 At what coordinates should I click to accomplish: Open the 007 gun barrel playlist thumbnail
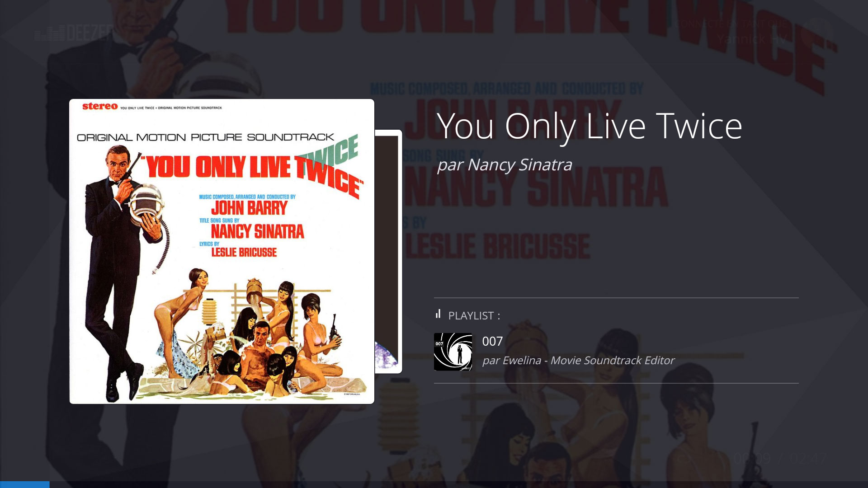click(453, 352)
